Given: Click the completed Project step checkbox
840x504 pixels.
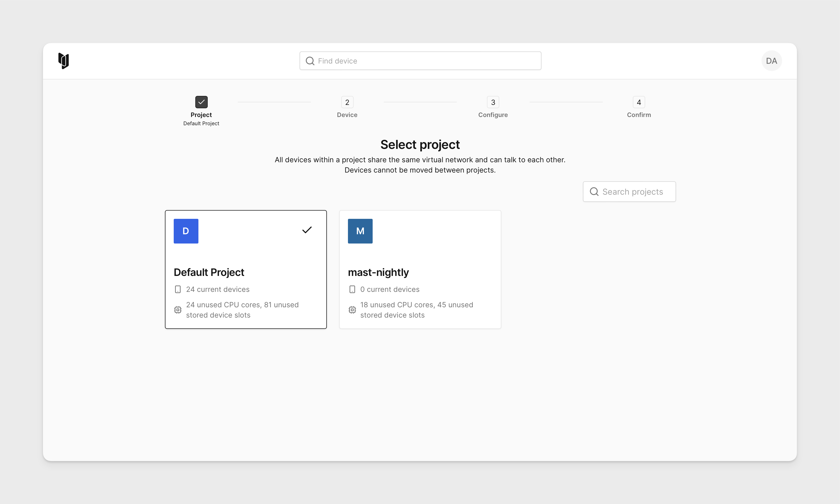Looking at the screenshot, I should pyautogui.click(x=201, y=102).
